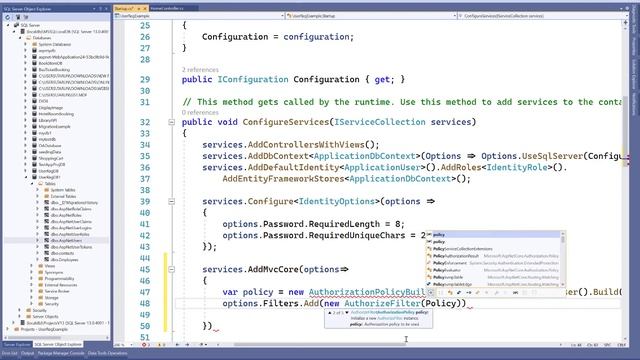This screenshot has width=640, height=360.
Task: Show next overload in signature help tooltip
Action: pyautogui.click(x=347, y=313)
